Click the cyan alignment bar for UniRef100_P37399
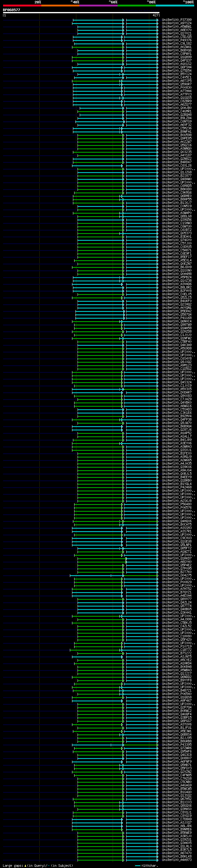 [115, 20]
